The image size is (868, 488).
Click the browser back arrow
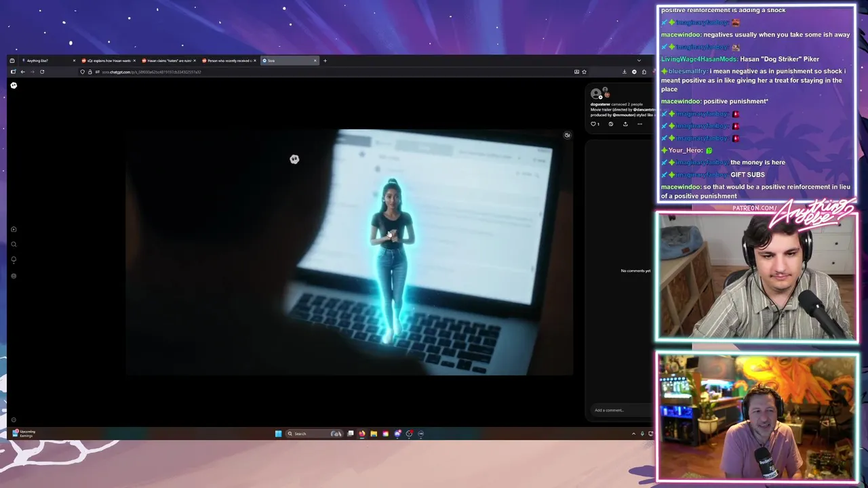(22, 72)
